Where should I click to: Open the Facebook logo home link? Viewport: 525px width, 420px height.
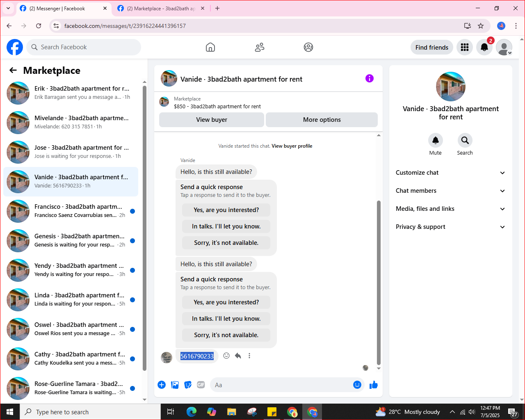[x=15, y=47]
